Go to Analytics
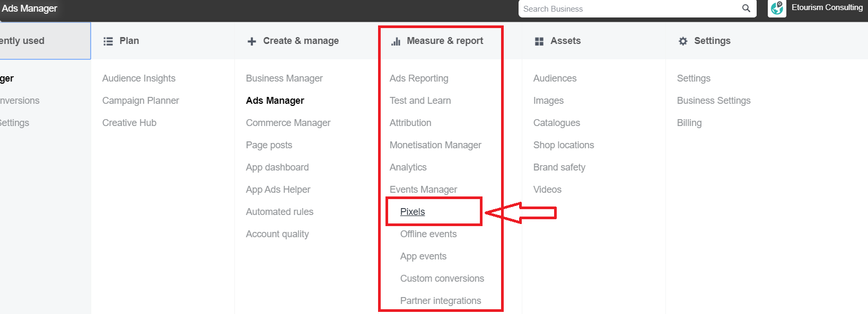This screenshot has width=868, height=314. pos(408,167)
